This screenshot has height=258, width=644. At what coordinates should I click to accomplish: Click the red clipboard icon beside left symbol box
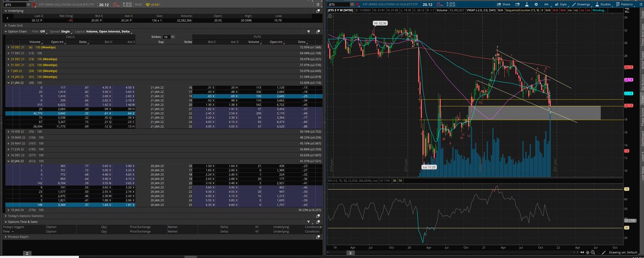34,5
